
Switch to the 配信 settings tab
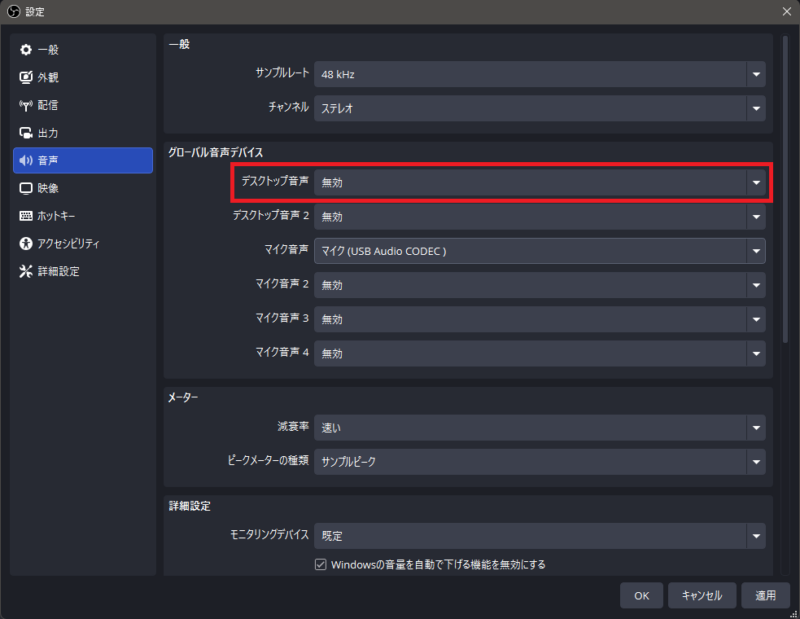[x=83, y=105]
